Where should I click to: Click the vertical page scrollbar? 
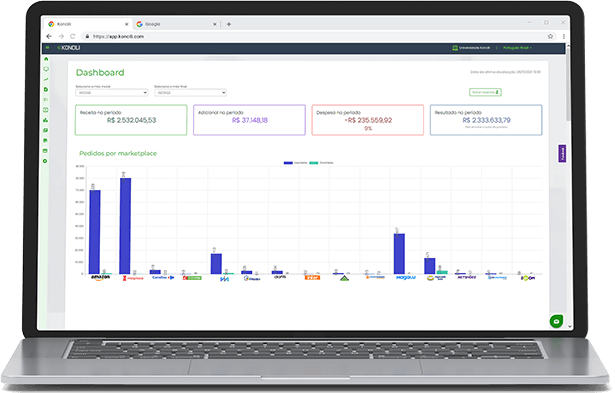click(568, 84)
